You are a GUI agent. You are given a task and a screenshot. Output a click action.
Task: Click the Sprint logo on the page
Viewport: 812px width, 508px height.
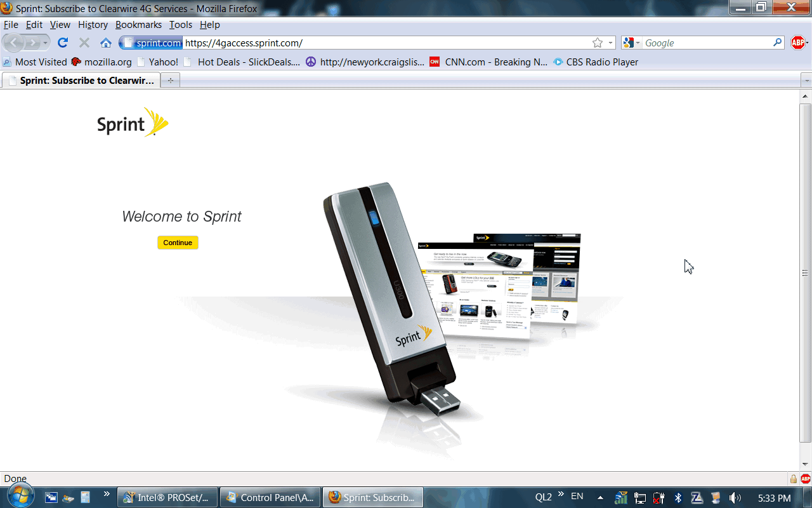click(133, 123)
